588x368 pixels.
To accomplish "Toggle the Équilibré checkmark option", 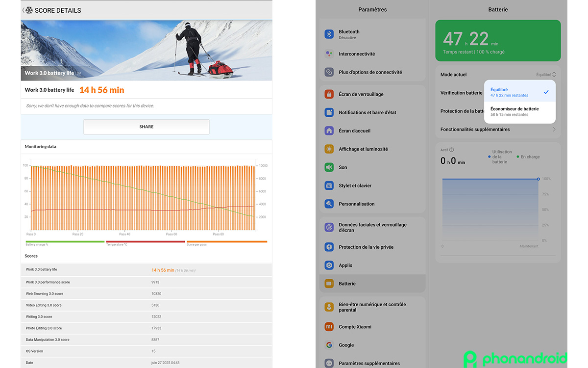I will pyautogui.click(x=546, y=92).
